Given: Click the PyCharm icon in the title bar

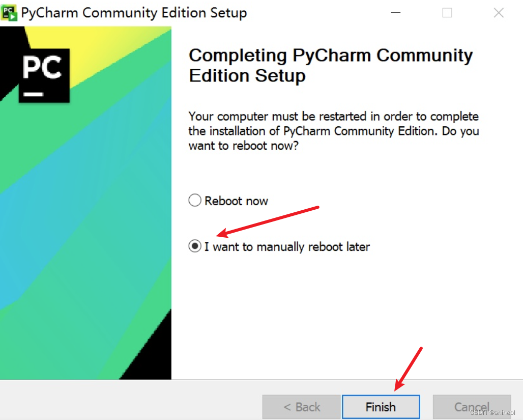Looking at the screenshot, I should 9,13.
